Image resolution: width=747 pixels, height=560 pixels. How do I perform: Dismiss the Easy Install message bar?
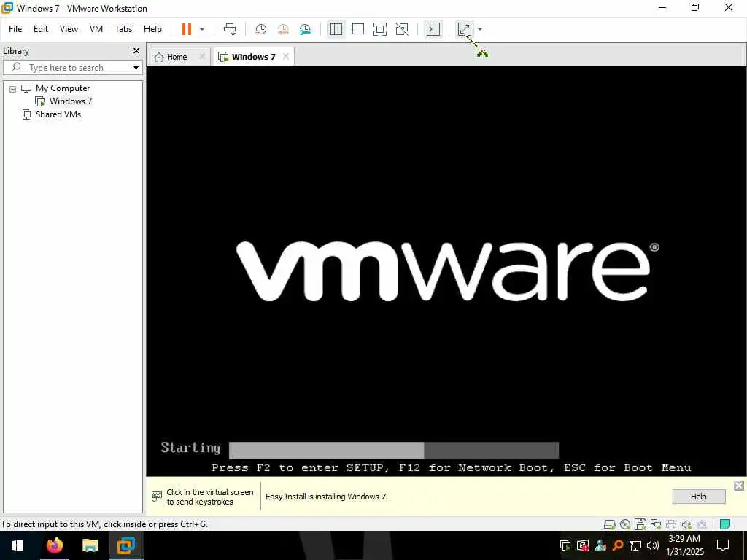739,485
